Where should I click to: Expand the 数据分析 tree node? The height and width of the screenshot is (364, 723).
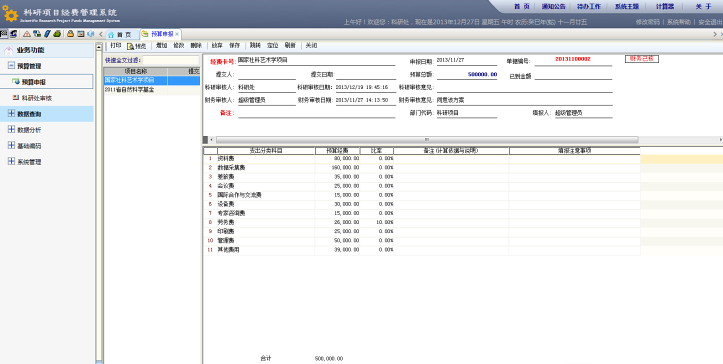11,130
